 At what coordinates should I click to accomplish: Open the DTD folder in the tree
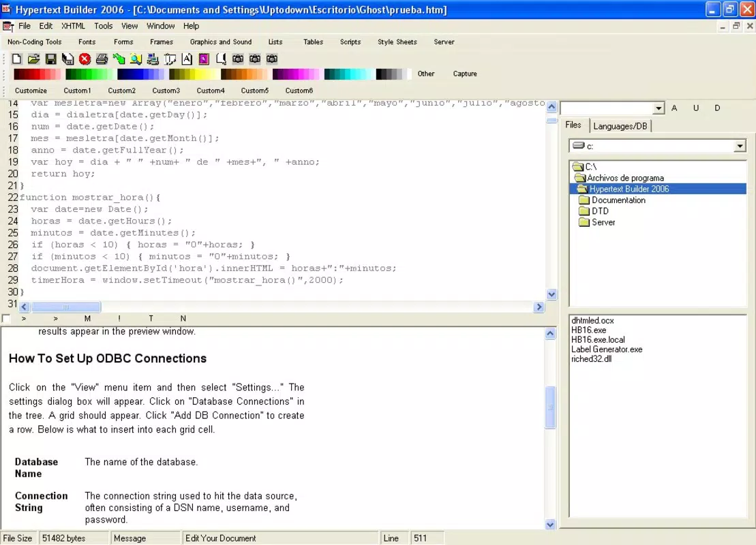coord(594,211)
